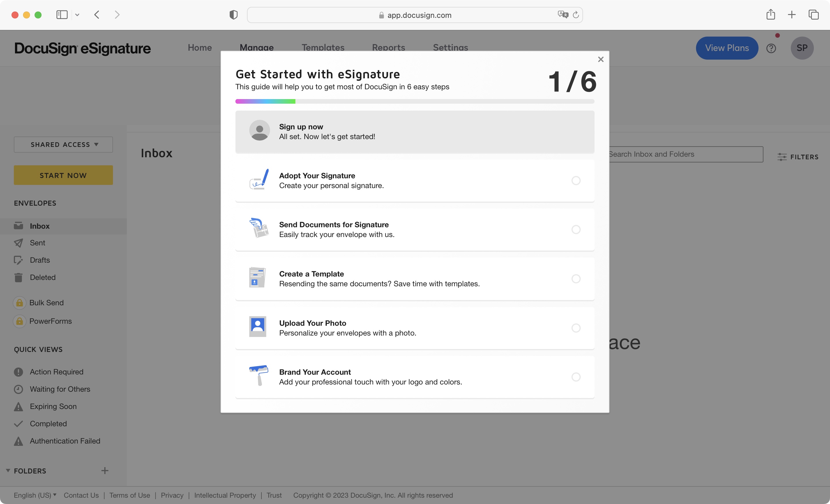
Task: Toggle the Brand Your Account checkbox
Action: tap(574, 377)
